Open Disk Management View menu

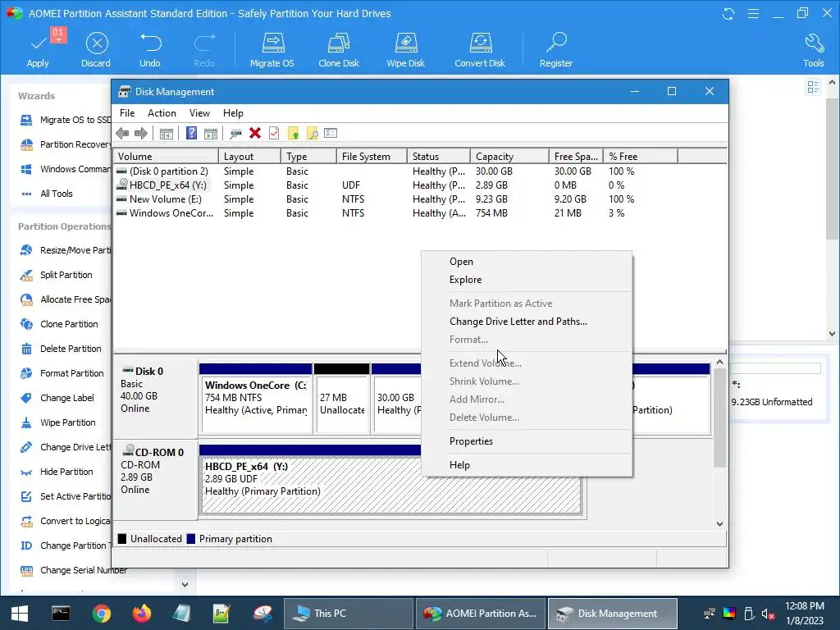(x=199, y=113)
